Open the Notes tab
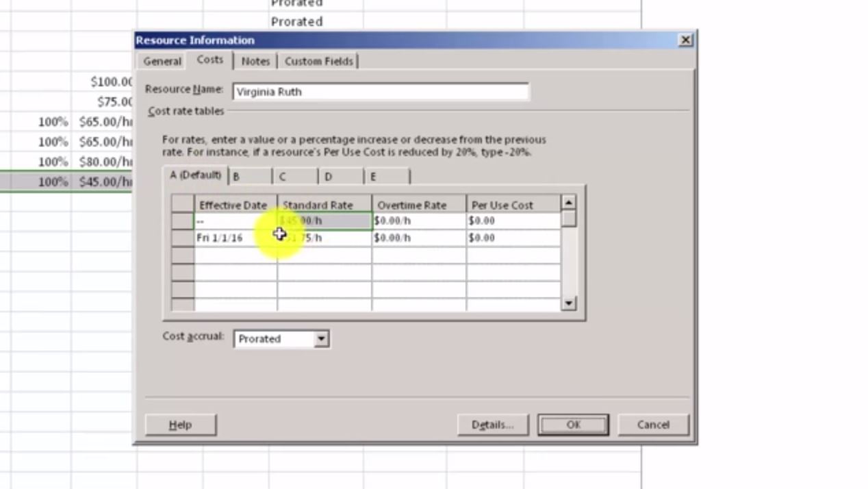868x489 pixels. click(255, 62)
